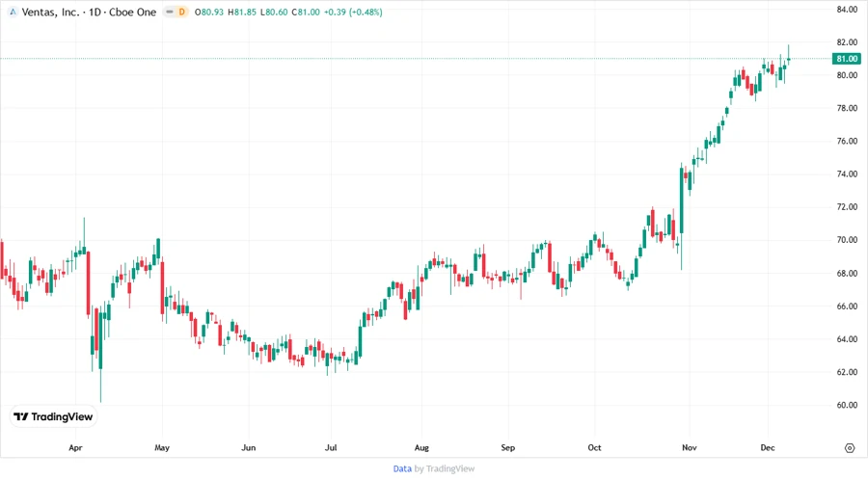The image size is (868, 480).
Task: Click the Dec label on time axis
Action: click(x=768, y=448)
